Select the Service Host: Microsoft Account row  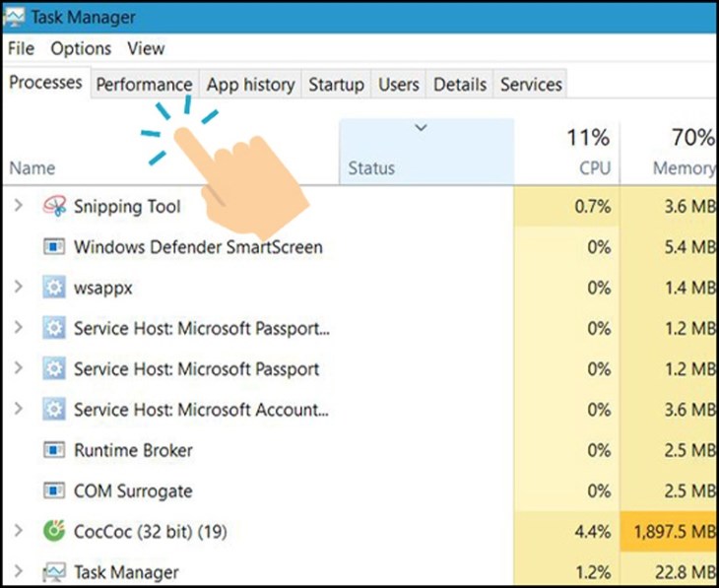(202, 410)
